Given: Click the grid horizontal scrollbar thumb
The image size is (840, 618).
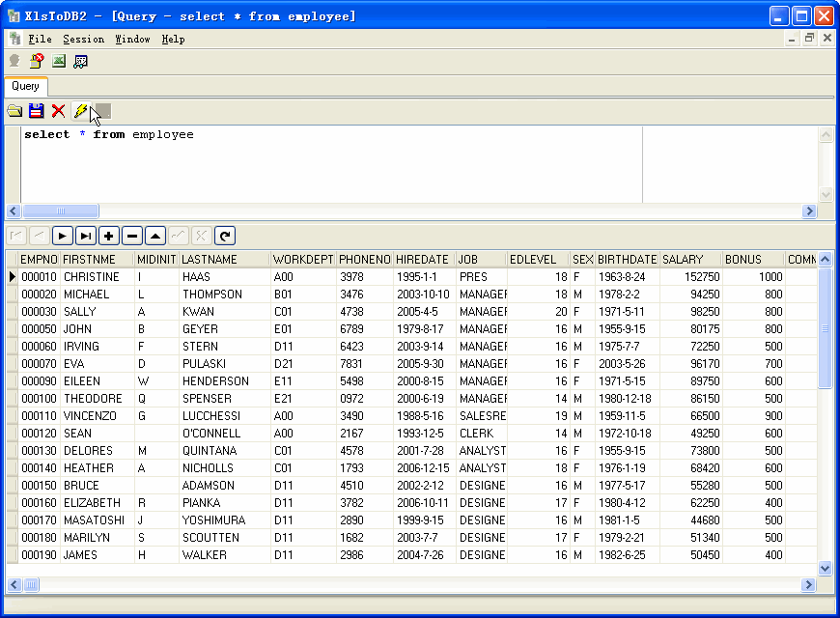Looking at the screenshot, I should click(x=31, y=584).
